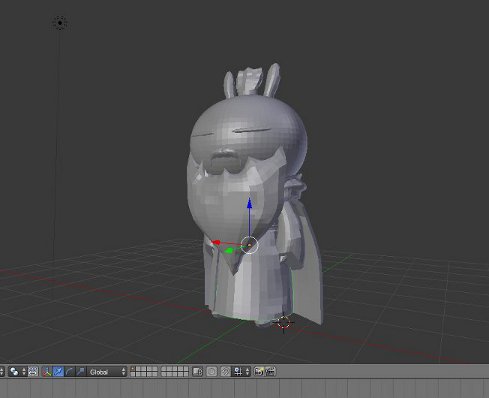Select first layer of second layer block
The height and width of the screenshot is (398, 489).
(164, 369)
